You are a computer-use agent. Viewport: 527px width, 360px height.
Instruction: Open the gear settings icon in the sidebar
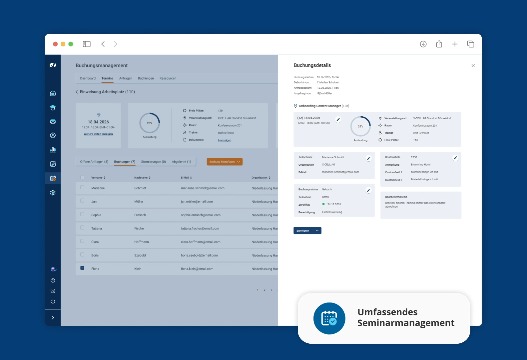[53, 280]
